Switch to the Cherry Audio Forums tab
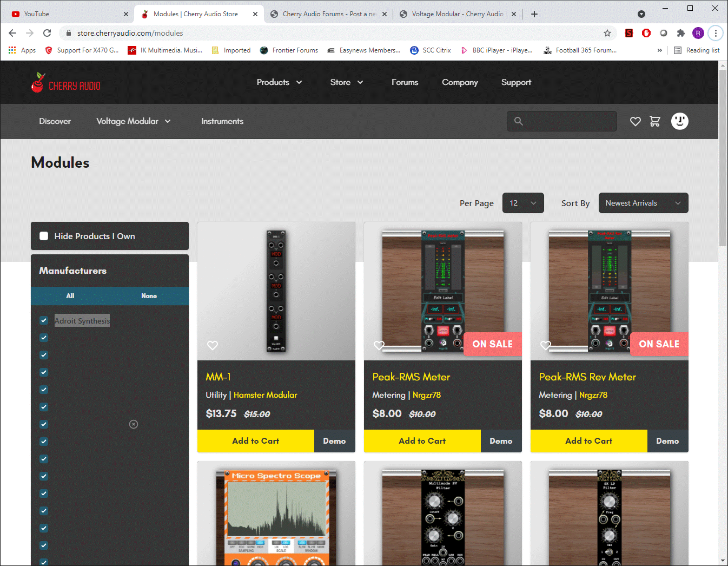Screen dimensions: 728x566 (x=329, y=14)
